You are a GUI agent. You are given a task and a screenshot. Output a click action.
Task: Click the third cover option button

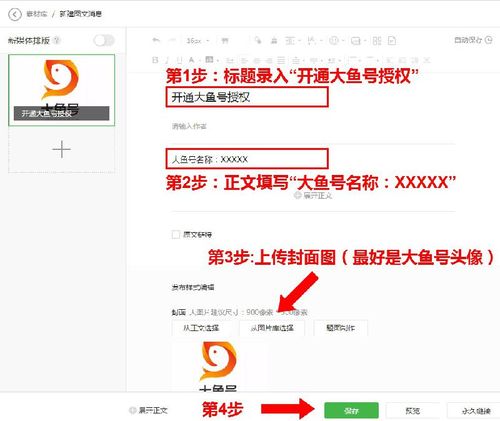(x=341, y=328)
